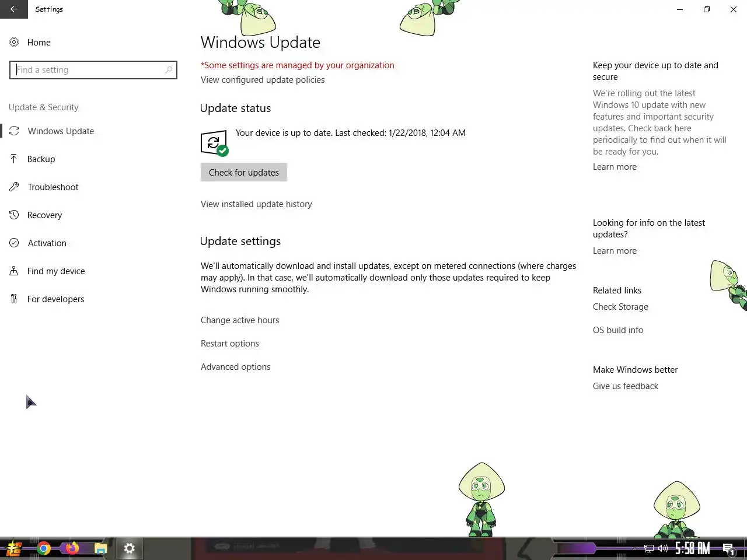Click the Make Windows better heading
The width and height of the screenshot is (747, 560).
point(636,370)
